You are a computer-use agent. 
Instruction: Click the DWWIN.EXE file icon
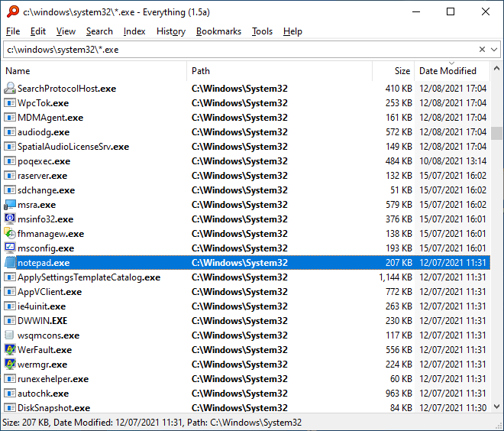coord(10,321)
